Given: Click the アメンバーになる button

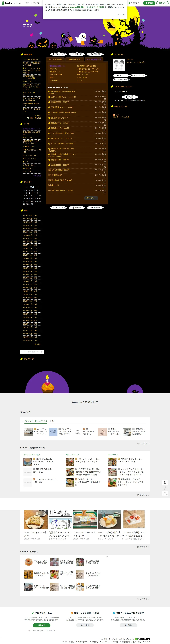Looking at the screenshot, I should coord(139,75).
